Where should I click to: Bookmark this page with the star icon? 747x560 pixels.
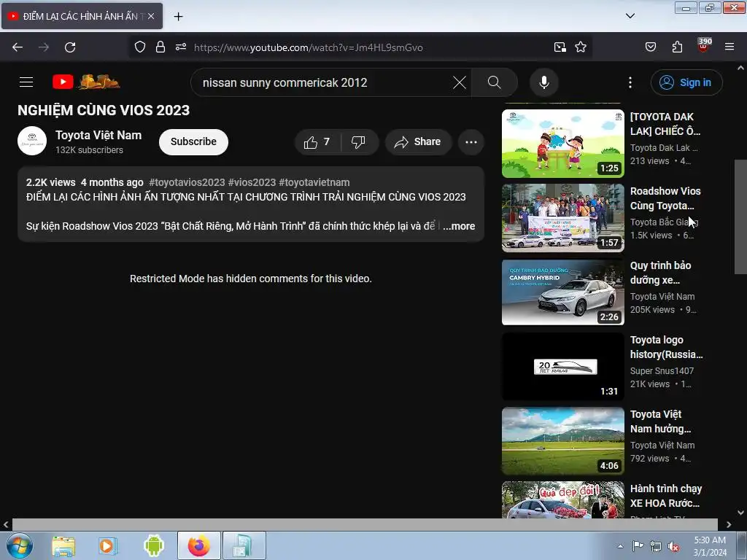[x=580, y=47]
